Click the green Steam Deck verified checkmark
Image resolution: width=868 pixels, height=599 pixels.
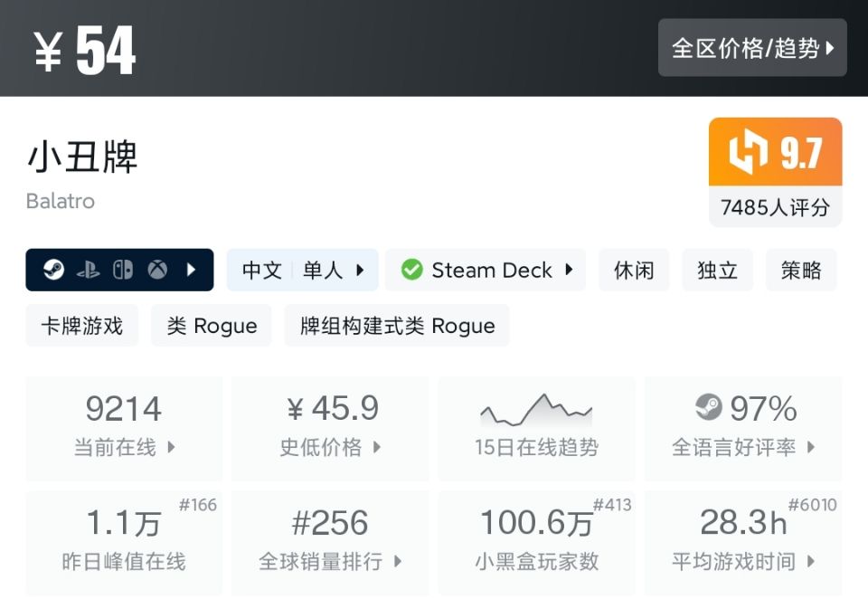click(x=412, y=270)
